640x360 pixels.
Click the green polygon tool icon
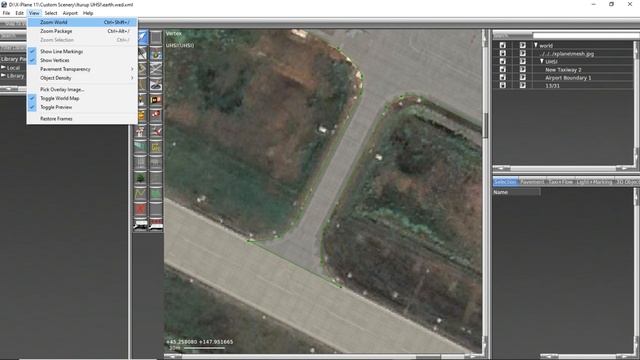pyautogui.click(x=156, y=194)
